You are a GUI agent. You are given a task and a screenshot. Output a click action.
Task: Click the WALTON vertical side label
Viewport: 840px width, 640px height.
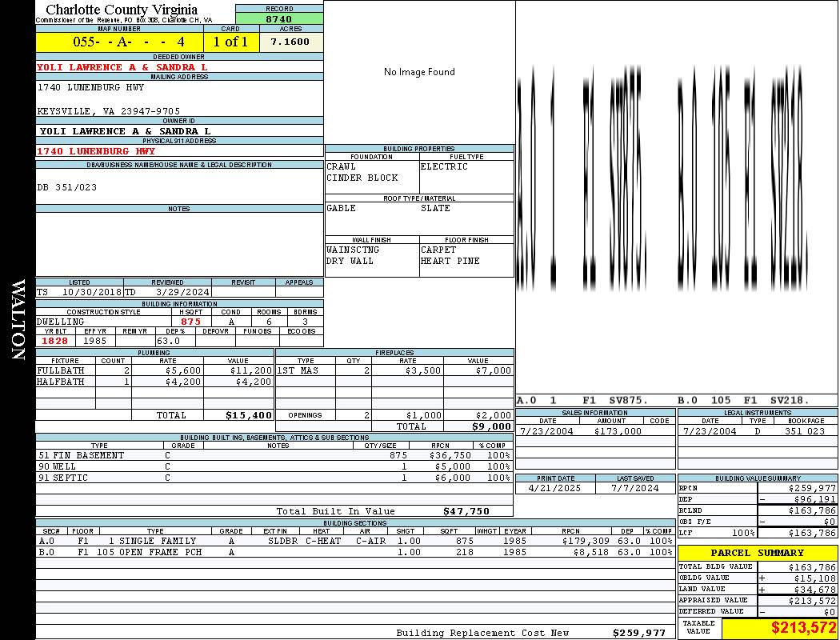18,320
